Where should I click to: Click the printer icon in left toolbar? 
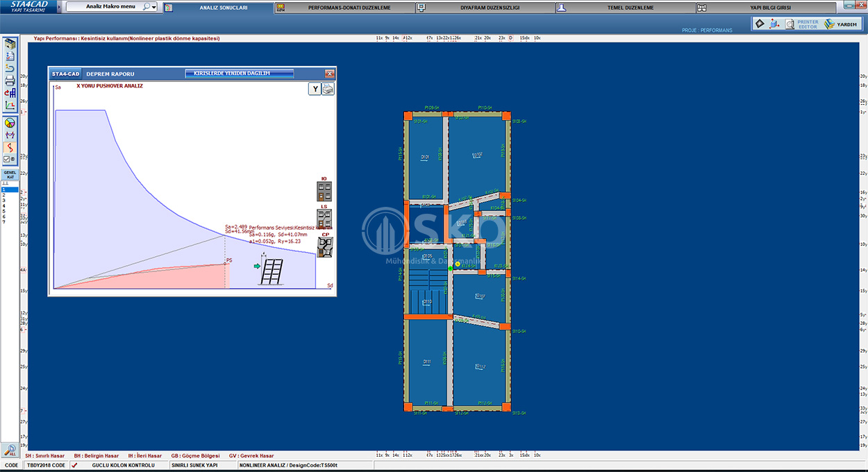click(10, 81)
